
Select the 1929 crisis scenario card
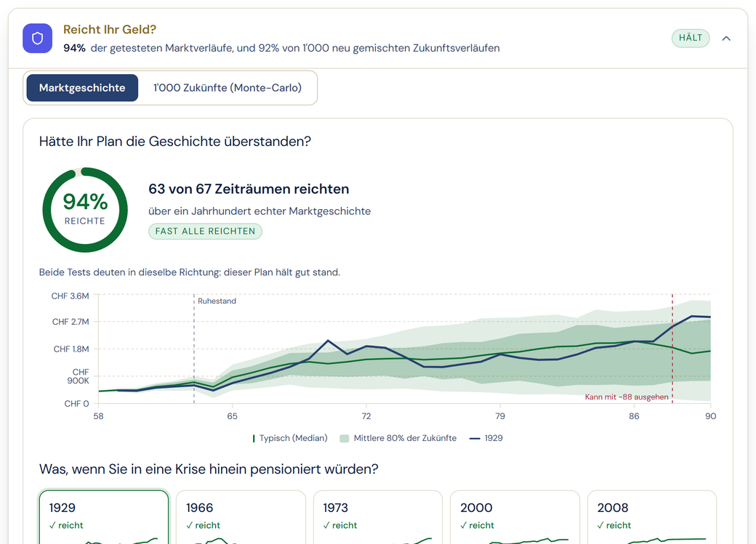click(104, 517)
